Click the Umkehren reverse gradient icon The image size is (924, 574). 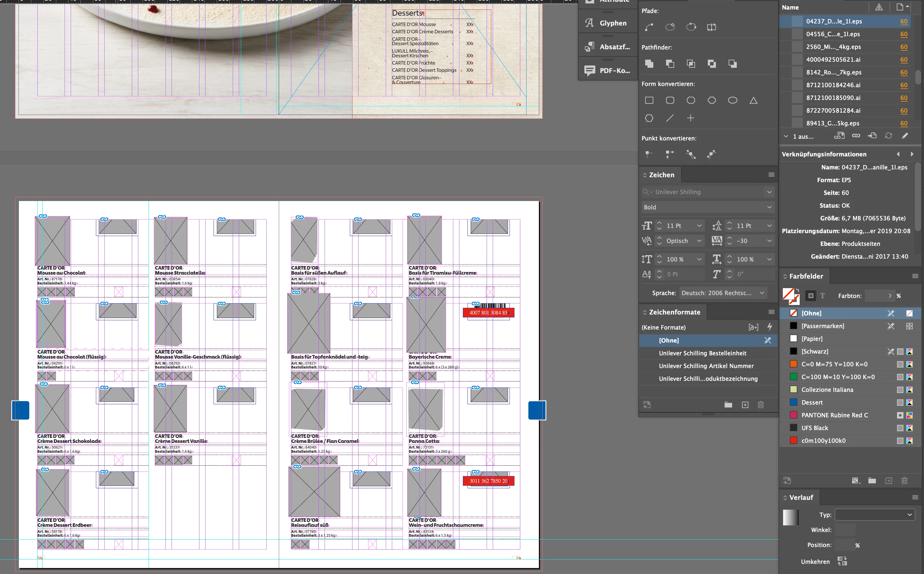(842, 561)
